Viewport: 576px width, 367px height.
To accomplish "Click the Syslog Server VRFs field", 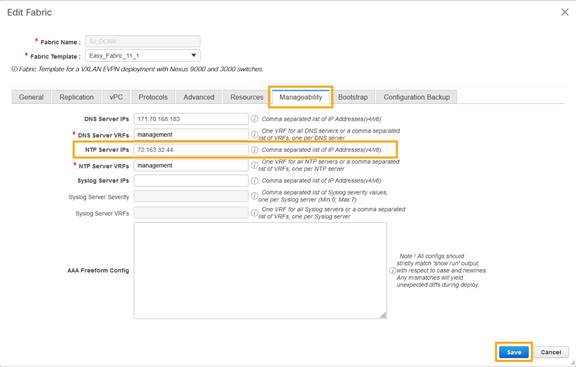I will coord(191,213).
